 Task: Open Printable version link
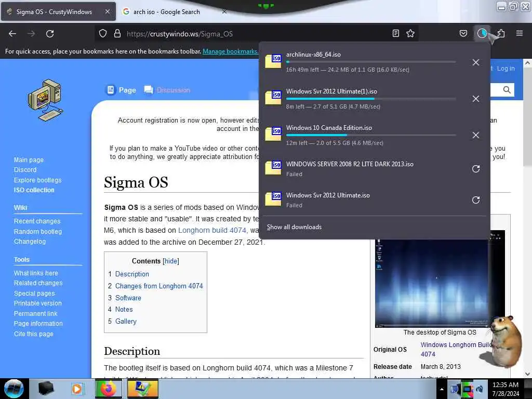pyautogui.click(x=37, y=303)
